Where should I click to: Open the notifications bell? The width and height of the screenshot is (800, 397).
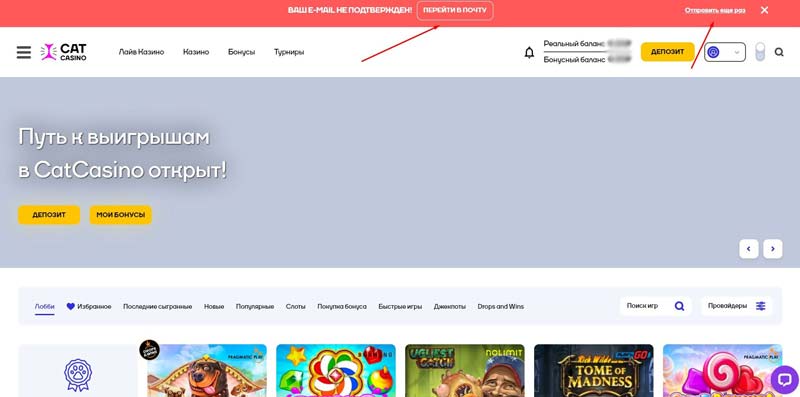pos(530,53)
